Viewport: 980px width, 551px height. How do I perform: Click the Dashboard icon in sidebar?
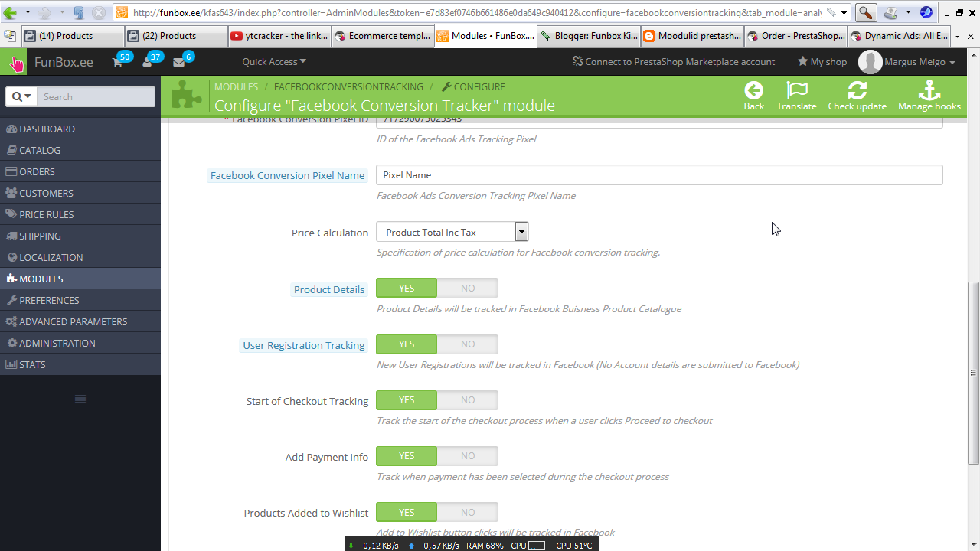click(11, 129)
